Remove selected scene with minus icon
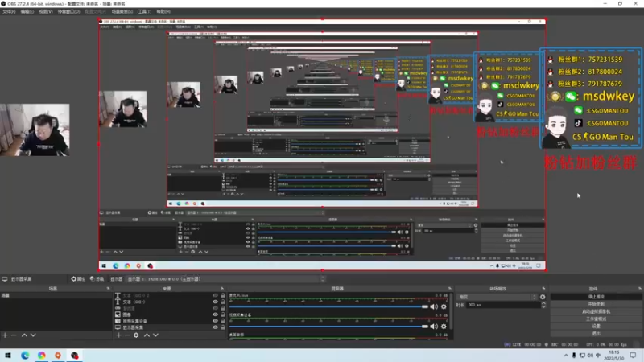 [x=14, y=335]
